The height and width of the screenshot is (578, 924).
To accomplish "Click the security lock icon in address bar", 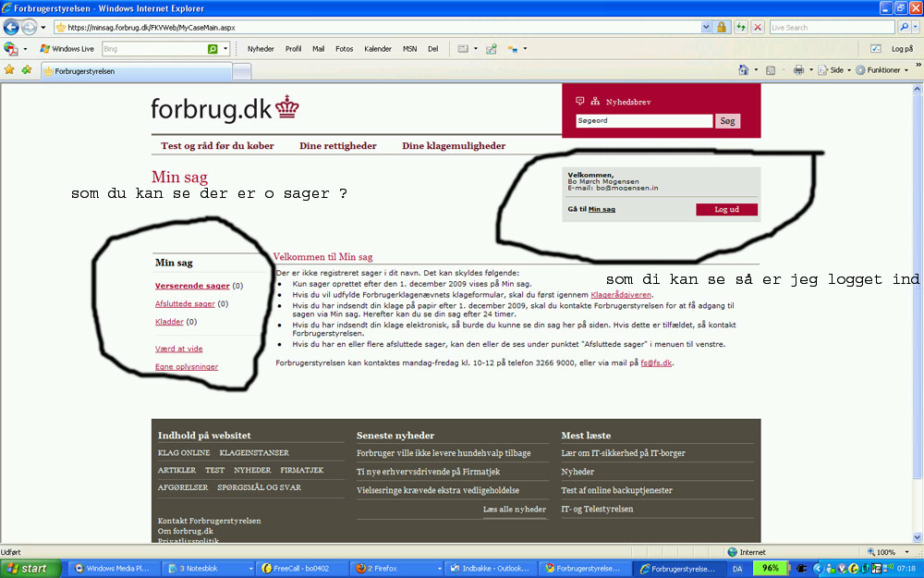I will 722,27.
